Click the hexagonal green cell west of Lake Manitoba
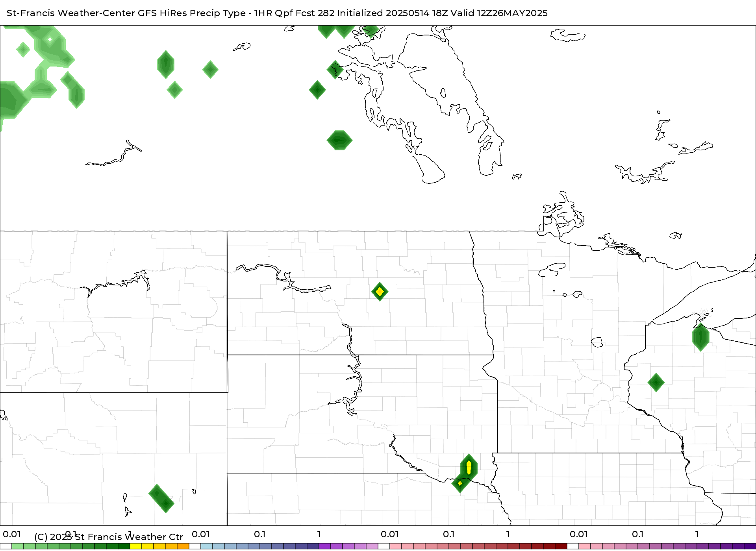 pos(339,140)
